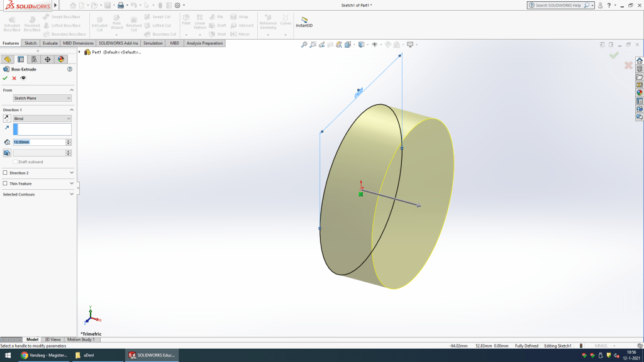Open Appearances color ball in task pane
This screenshot has height=362, width=644.
(x=640, y=92)
